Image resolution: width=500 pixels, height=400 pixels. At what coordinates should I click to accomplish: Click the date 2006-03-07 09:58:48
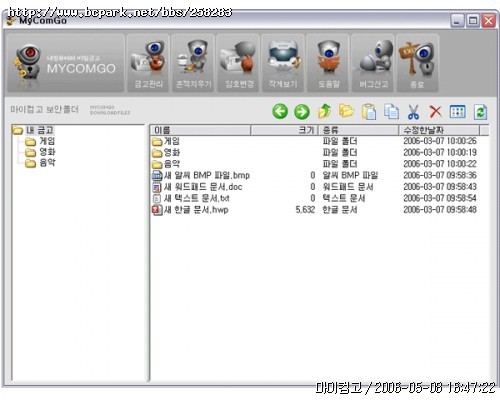pos(440,210)
